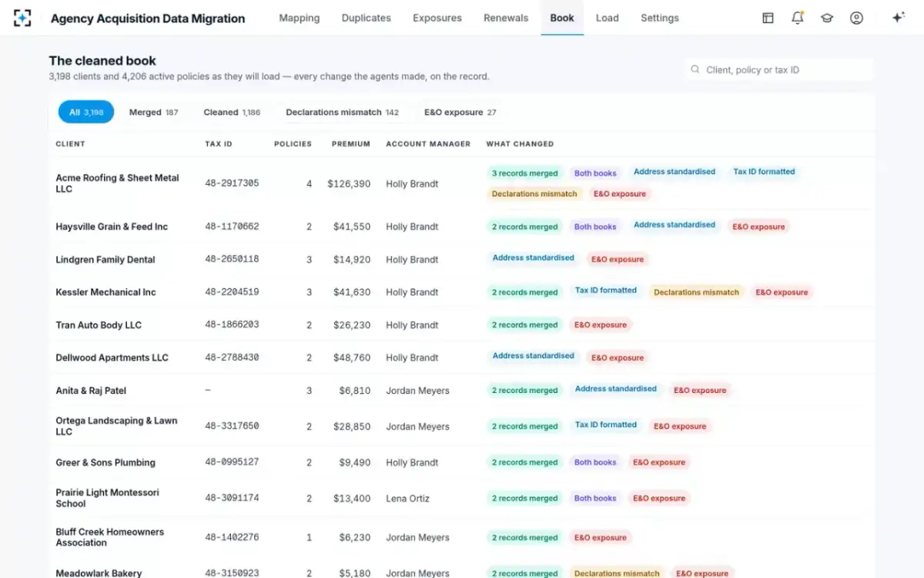Click Haysville's 'Both books' tag

tap(595, 227)
